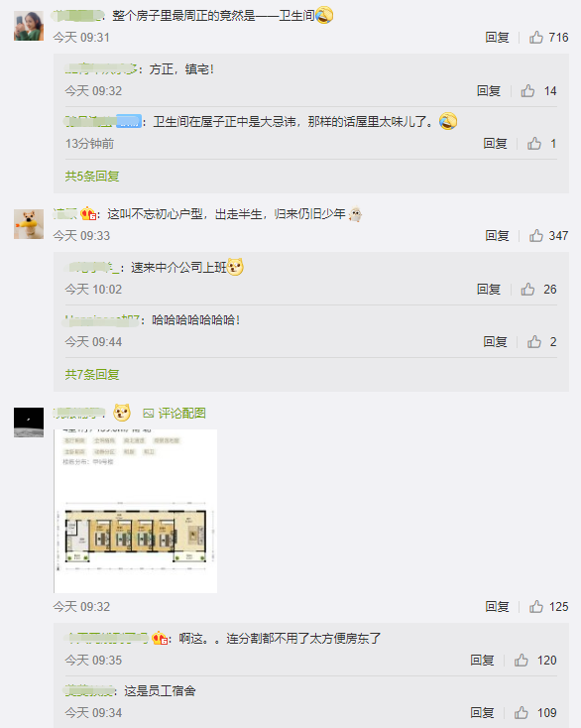Viewport: 581px width, 728px height.
Task: Reply to the '方正，镇宅!' comment
Action: [x=489, y=90]
